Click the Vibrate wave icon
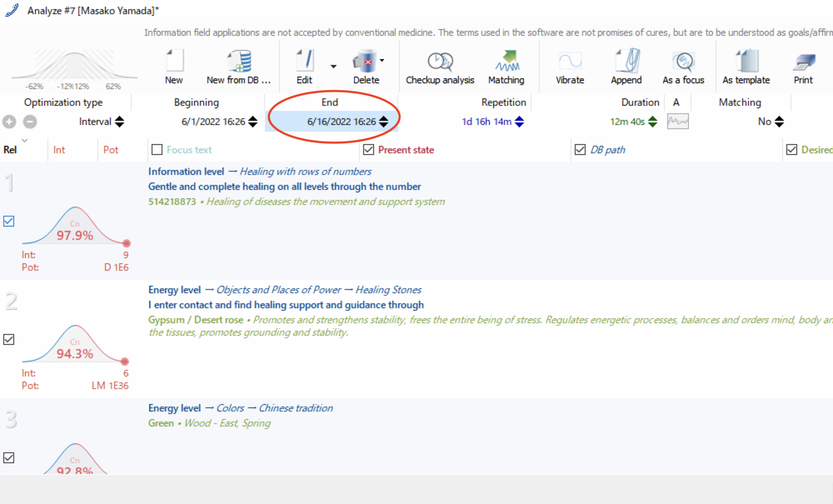The image size is (833, 504). pyautogui.click(x=570, y=62)
